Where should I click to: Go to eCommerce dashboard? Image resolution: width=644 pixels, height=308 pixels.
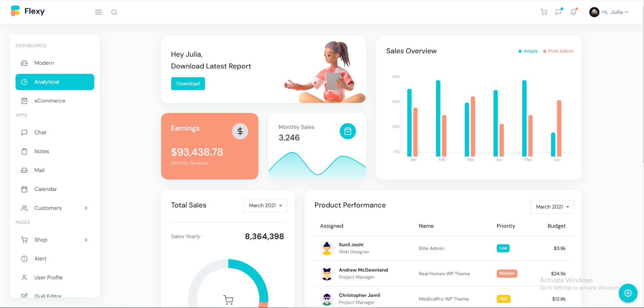[55, 101]
